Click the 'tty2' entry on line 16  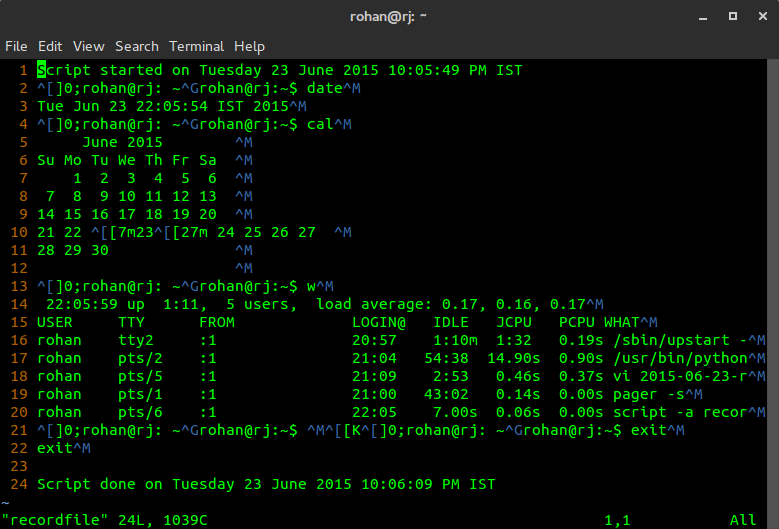coord(136,340)
